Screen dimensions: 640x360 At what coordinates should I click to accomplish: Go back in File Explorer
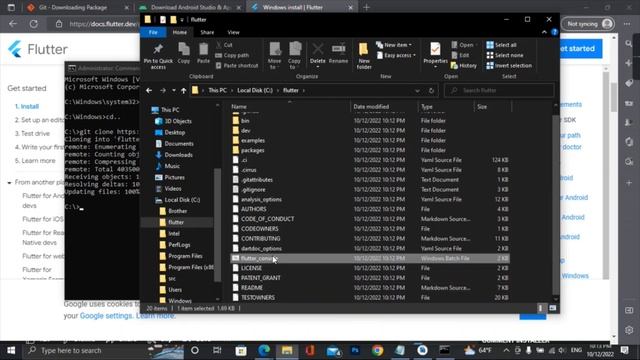[149, 90]
